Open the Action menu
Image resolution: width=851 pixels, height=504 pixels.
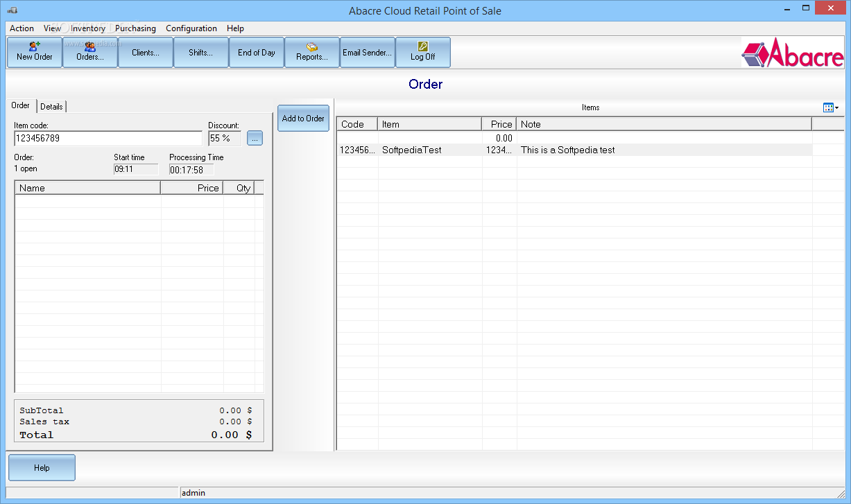[22, 28]
